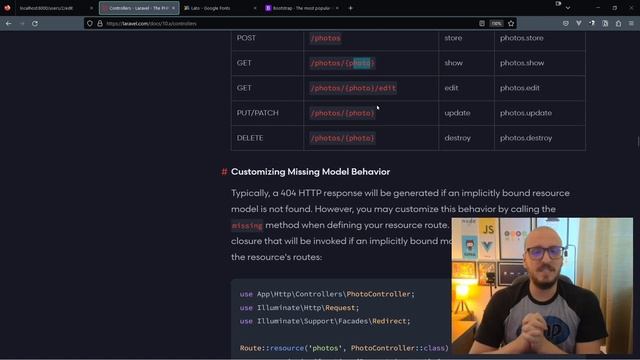
Task: Close the Bootstrap tab
Action: 337,8
